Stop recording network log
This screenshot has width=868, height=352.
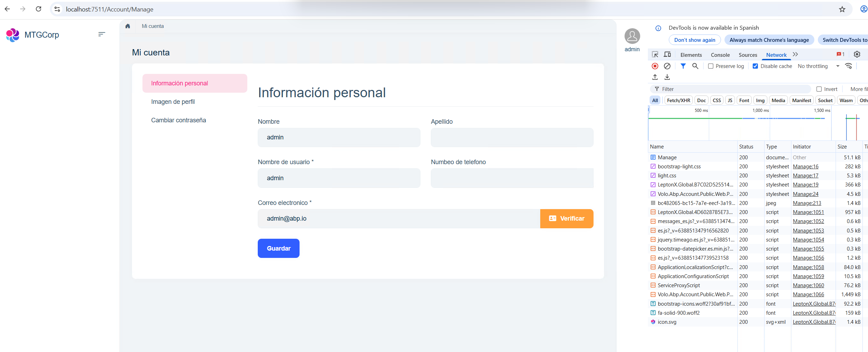pos(655,66)
